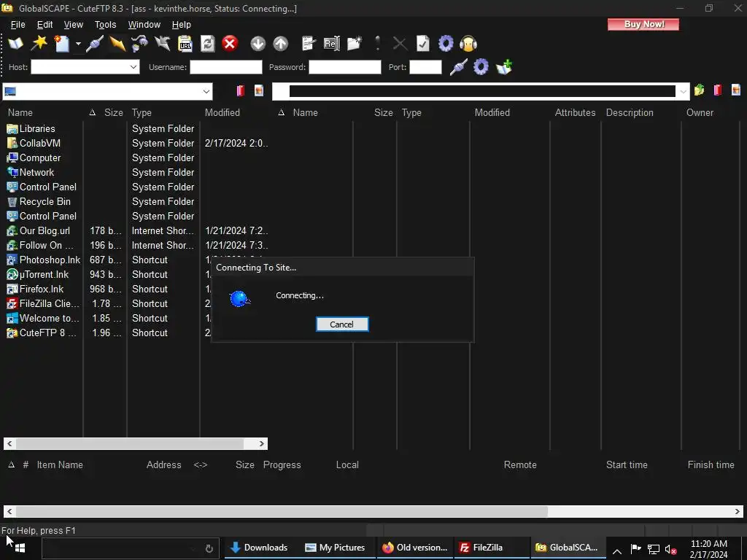Click the Quick Connect plug icon in main toolbar
This screenshot has height=560, width=747.
(x=94, y=44)
